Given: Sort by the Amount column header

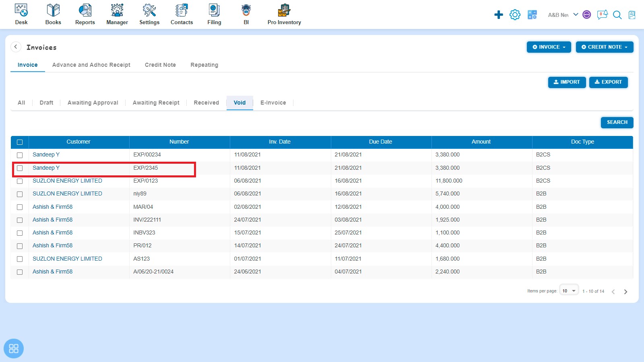Looking at the screenshot, I should (x=481, y=142).
